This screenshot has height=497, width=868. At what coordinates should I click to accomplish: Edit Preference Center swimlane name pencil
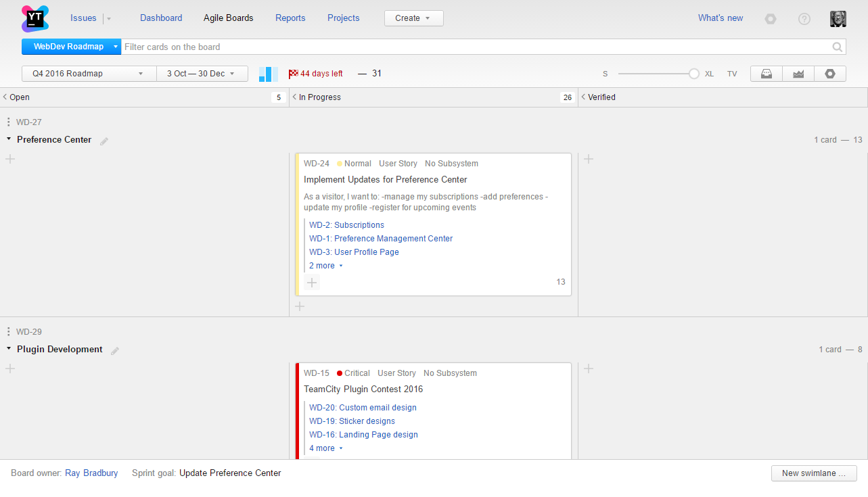pyautogui.click(x=104, y=141)
